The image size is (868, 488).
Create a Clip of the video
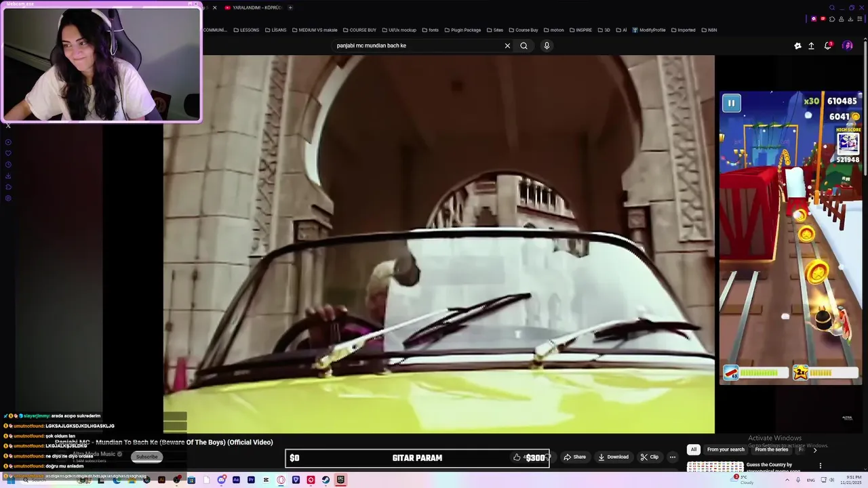coord(650,457)
